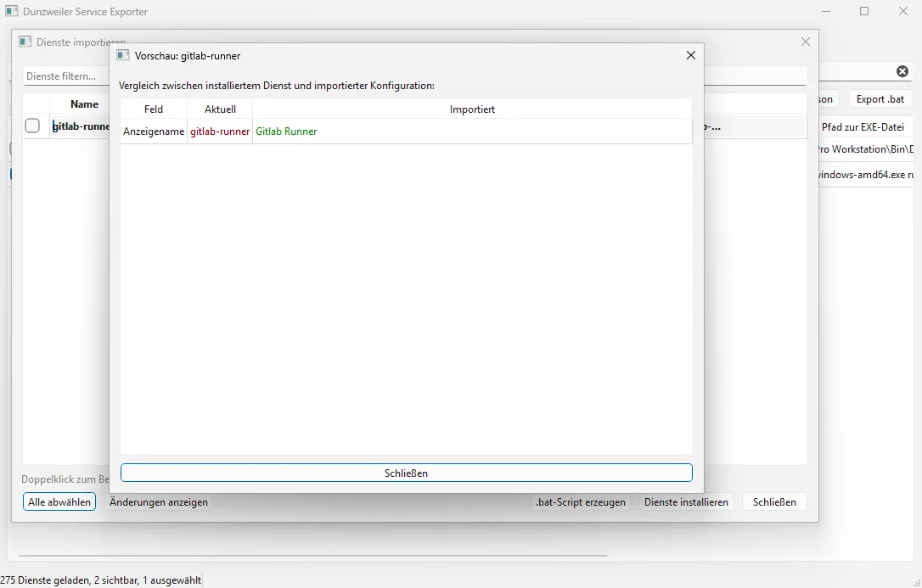
Task: Open Änderungen anzeigen
Action: 159,501
